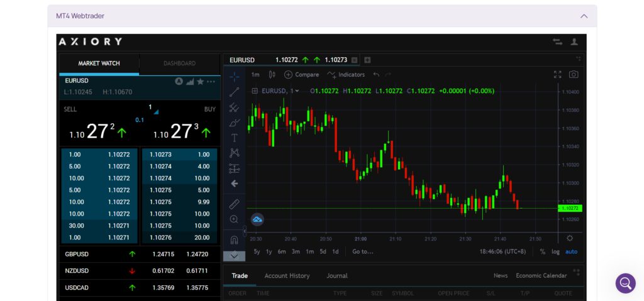Add a new chart tab
Screen dimensions: 644x301
pos(367,60)
